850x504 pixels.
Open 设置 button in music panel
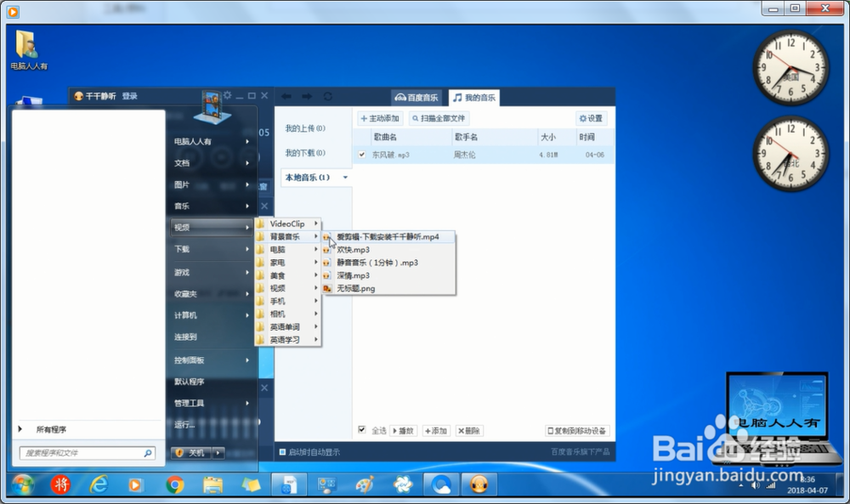point(591,118)
